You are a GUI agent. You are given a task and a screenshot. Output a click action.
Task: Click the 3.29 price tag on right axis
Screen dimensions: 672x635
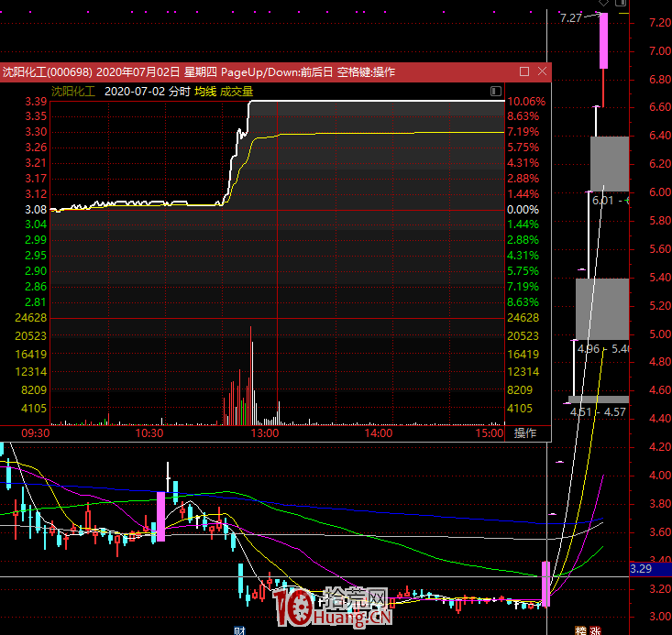(x=641, y=569)
